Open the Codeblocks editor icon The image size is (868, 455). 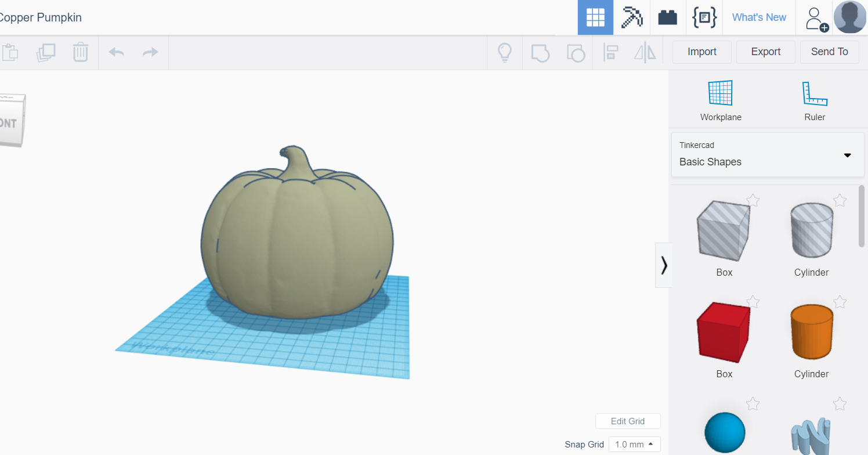pos(704,17)
